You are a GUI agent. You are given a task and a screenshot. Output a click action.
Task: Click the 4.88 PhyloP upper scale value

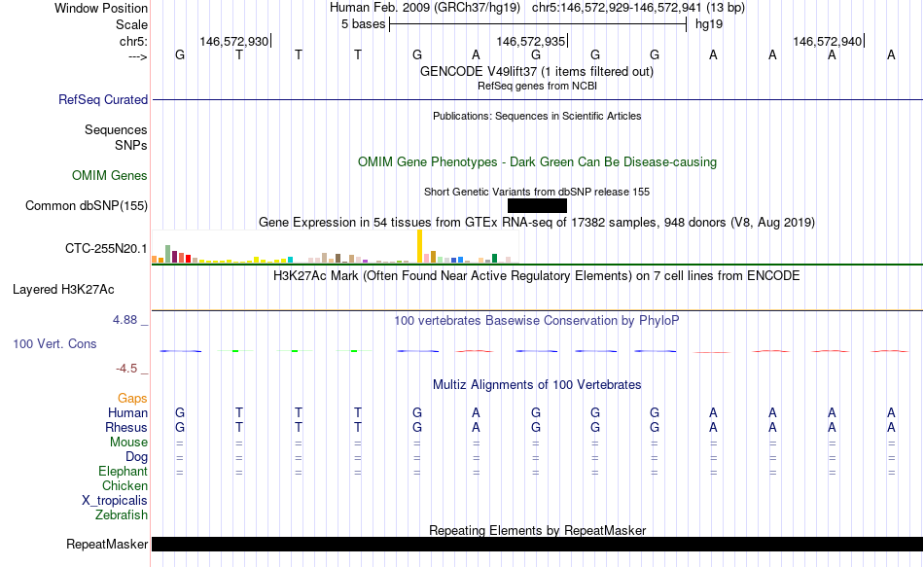(x=124, y=319)
